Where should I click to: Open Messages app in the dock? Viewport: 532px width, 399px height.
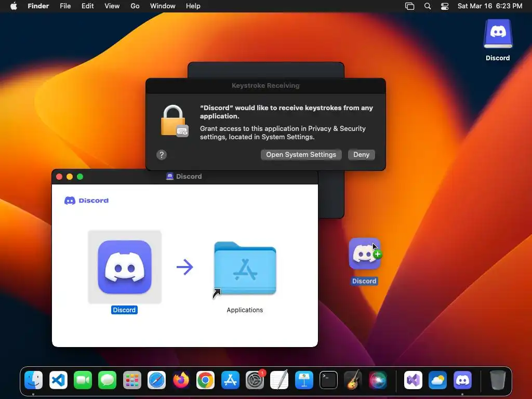coord(107,380)
